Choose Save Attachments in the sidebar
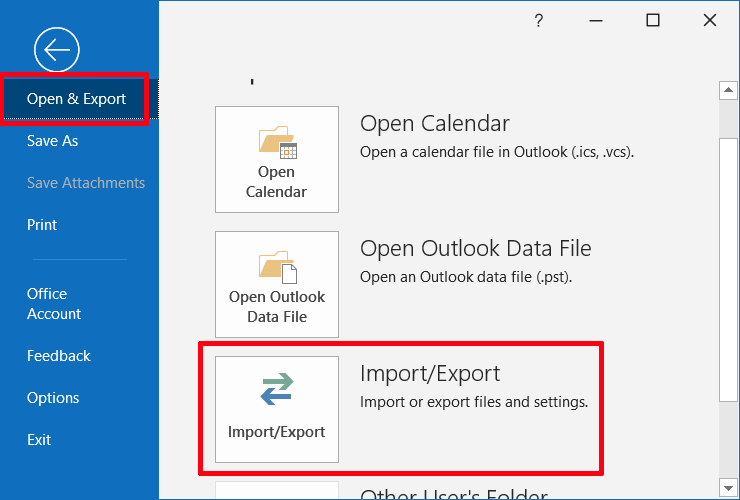 coord(86,183)
